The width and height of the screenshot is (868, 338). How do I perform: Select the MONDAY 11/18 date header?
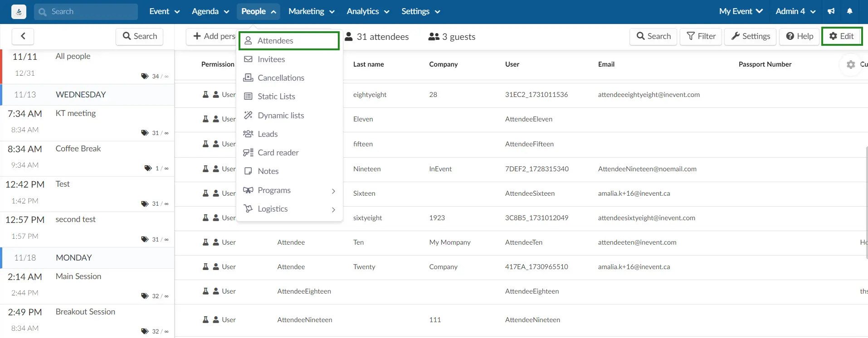click(87, 258)
